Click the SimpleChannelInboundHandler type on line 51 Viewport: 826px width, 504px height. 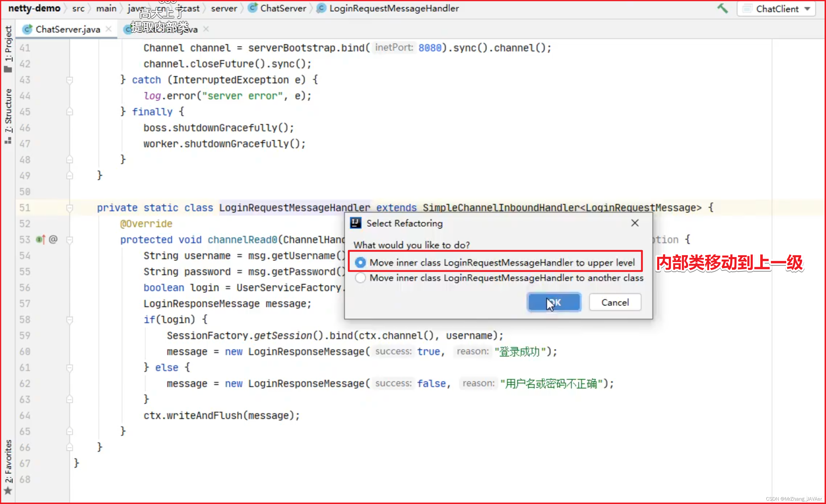coord(501,208)
